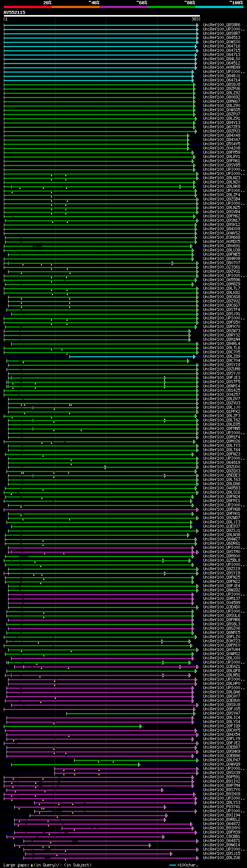Viewport: 247px width, 868px height.
Task: Select the label UniRef100_B9S7Y0
Action: click(222, 790)
